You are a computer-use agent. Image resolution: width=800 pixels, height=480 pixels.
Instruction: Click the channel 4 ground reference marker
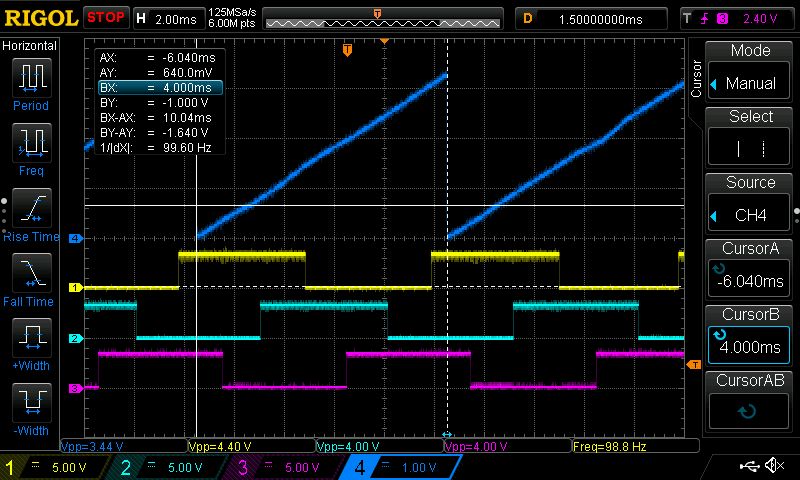point(76,238)
